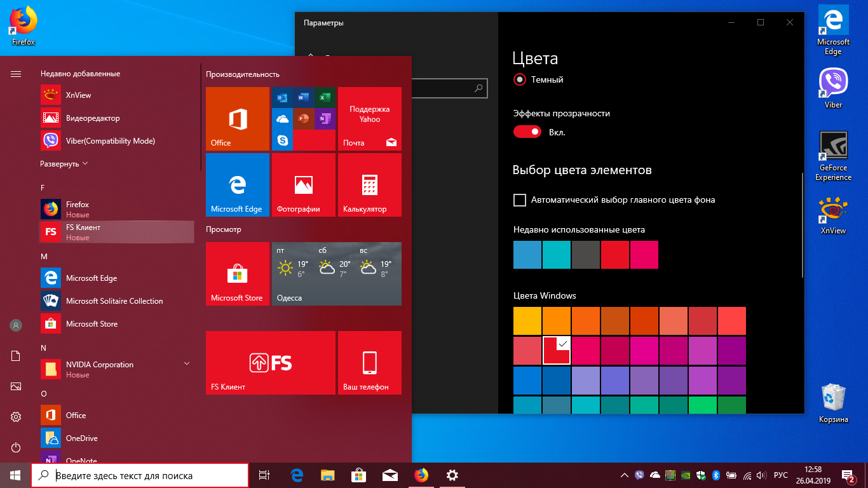Click the Start menu power button
Image resolution: width=868 pixels, height=488 pixels.
click(16, 448)
